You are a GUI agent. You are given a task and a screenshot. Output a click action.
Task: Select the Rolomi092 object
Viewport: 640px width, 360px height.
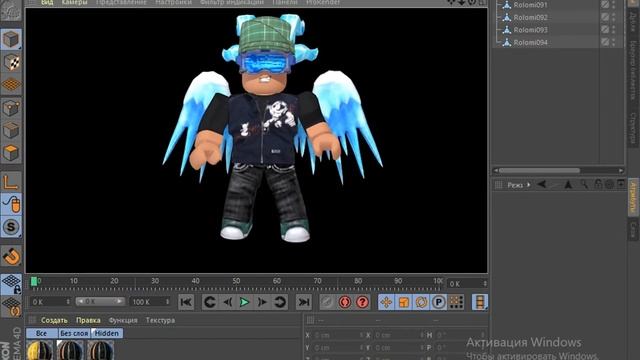coord(530,17)
